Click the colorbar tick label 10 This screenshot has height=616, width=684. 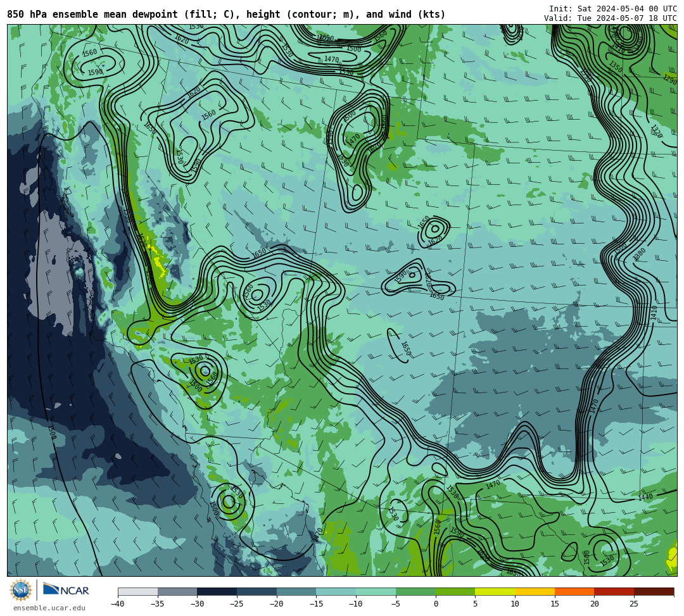pos(515,604)
